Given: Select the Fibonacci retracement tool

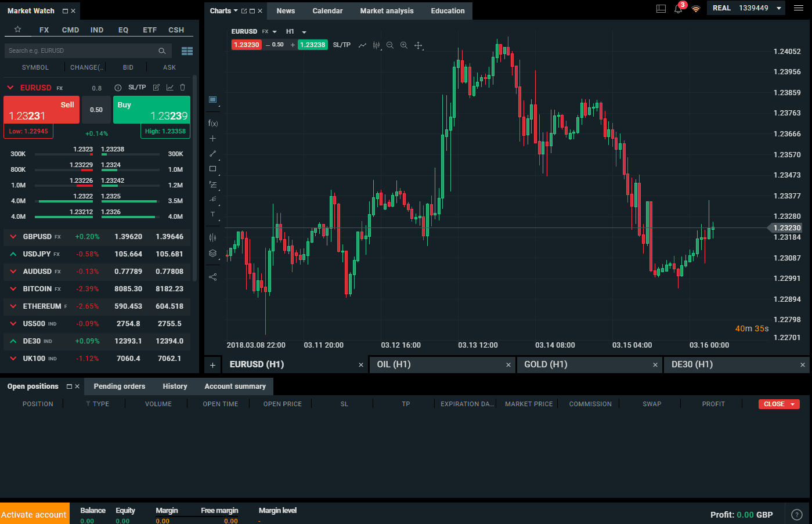Looking at the screenshot, I should point(212,184).
